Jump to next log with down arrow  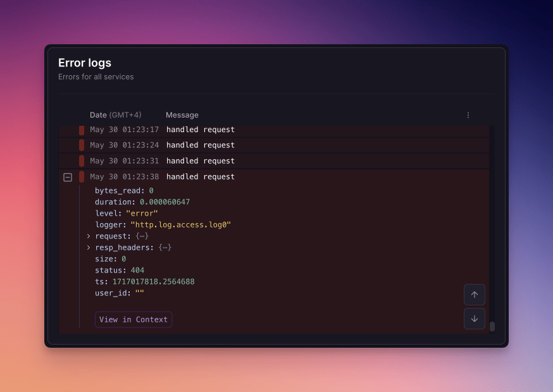475,319
